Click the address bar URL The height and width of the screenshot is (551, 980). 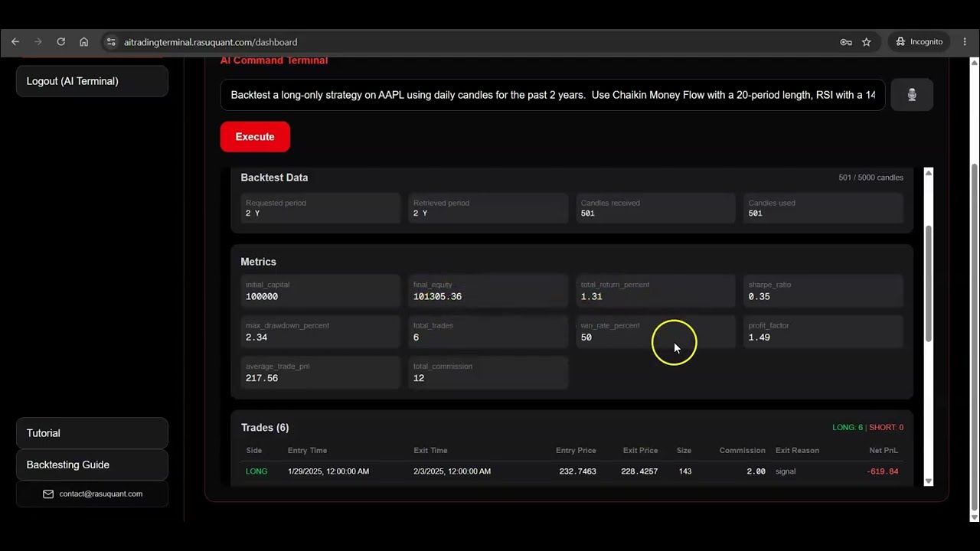tap(211, 42)
